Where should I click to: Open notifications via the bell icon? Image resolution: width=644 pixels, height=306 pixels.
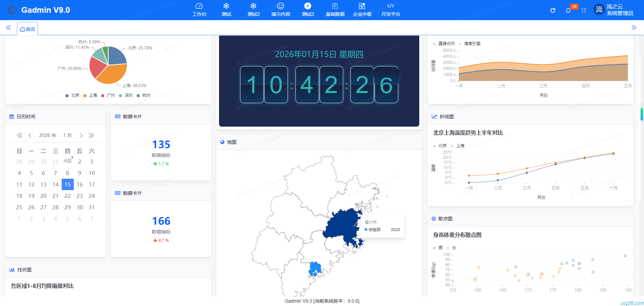pyautogui.click(x=568, y=10)
